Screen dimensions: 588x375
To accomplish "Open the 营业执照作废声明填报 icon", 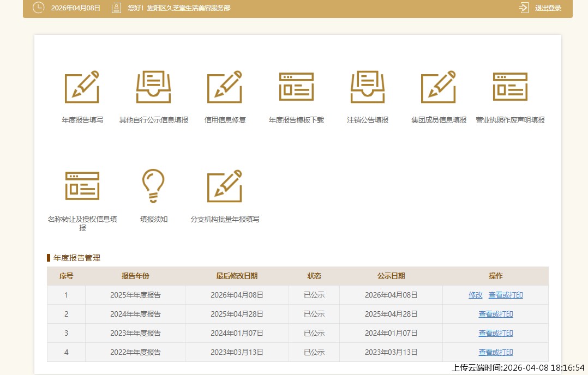I will (510, 87).
